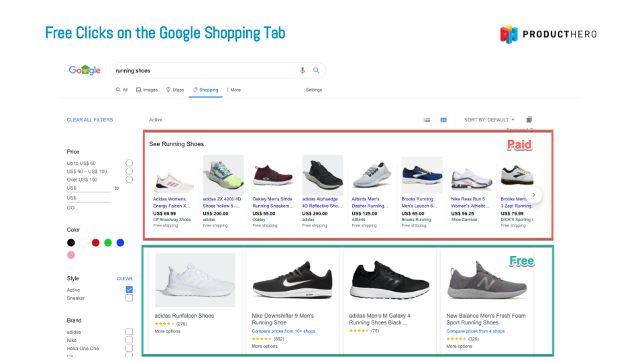
Task: Open Settings link
Action: point(314,90)
